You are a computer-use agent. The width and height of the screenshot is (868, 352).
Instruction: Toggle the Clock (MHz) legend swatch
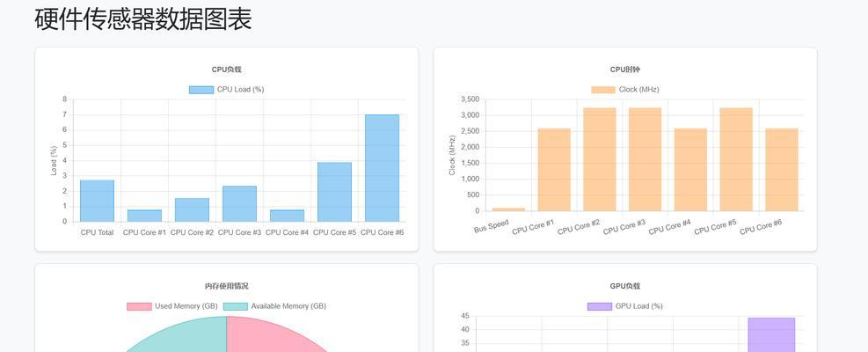[602, 90]
